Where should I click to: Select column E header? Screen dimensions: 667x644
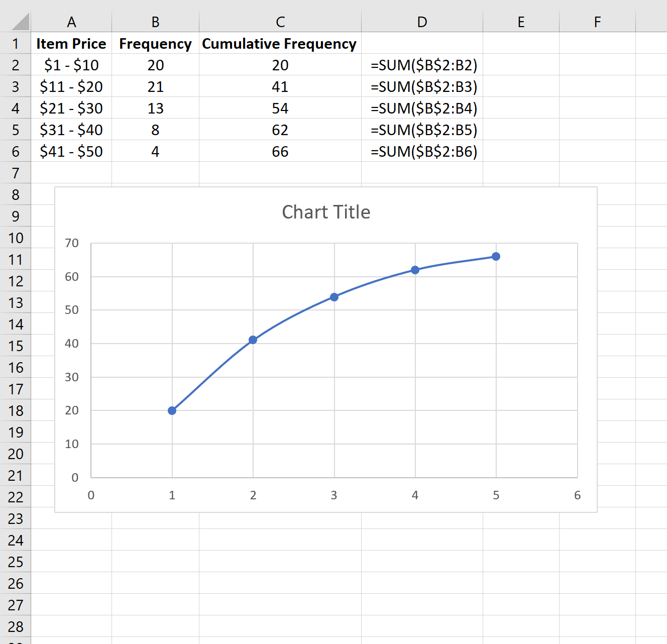coord(521,22)
